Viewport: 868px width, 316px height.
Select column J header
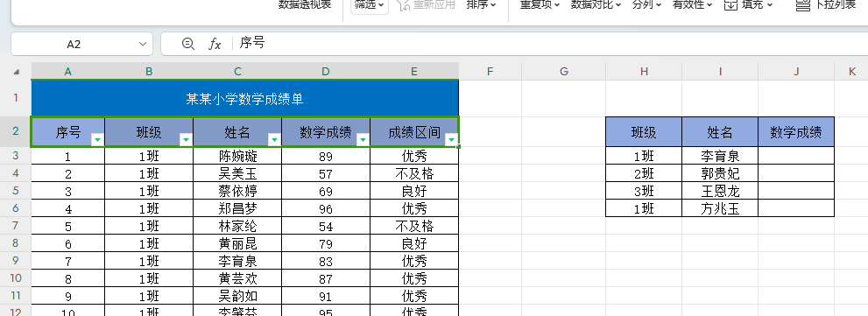pos(796,72)
